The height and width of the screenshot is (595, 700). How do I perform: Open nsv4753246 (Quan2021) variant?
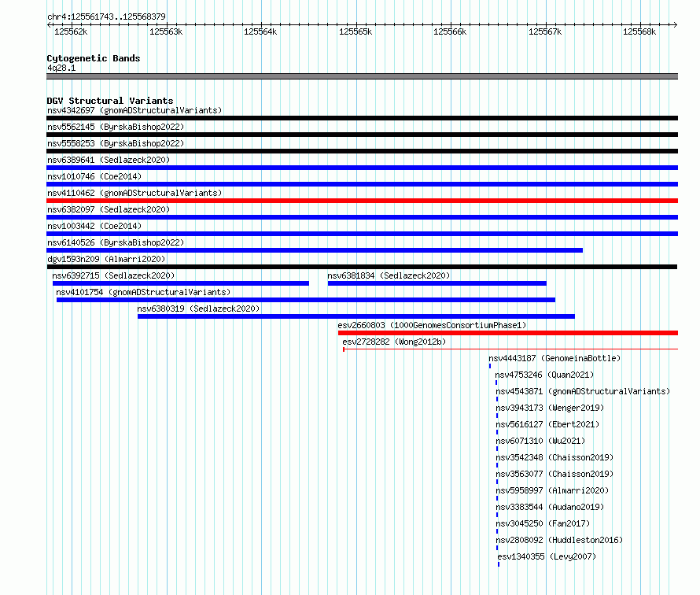tap(544, 375)
